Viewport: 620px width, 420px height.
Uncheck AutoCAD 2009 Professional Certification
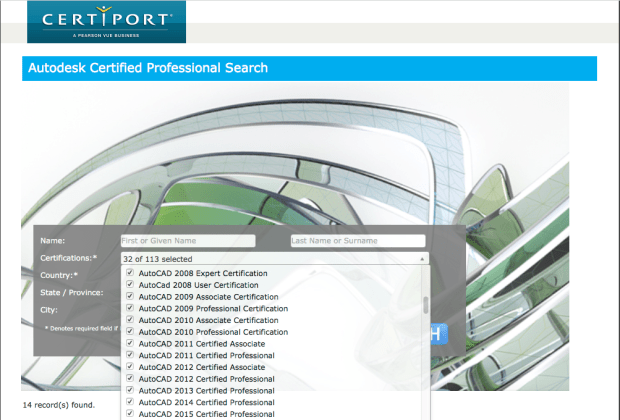pyautogui.click(x=130, y=308)
